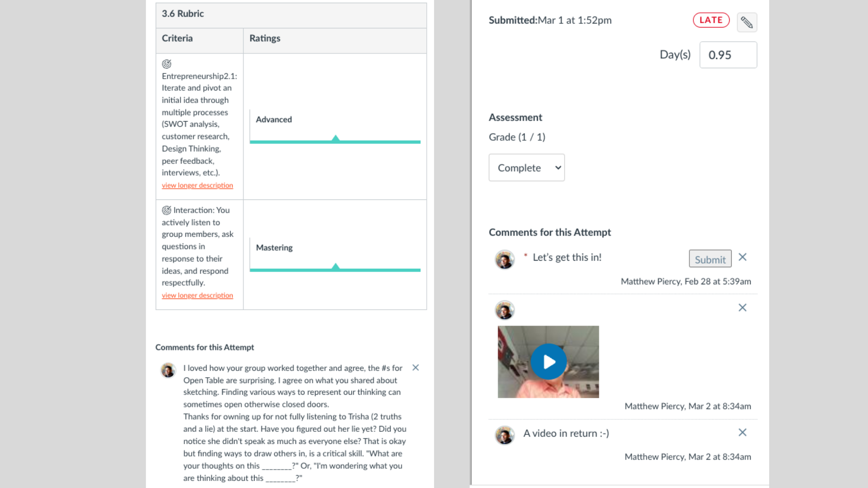
Task: Click the late Day(s) input field
Action: [728, 55]
